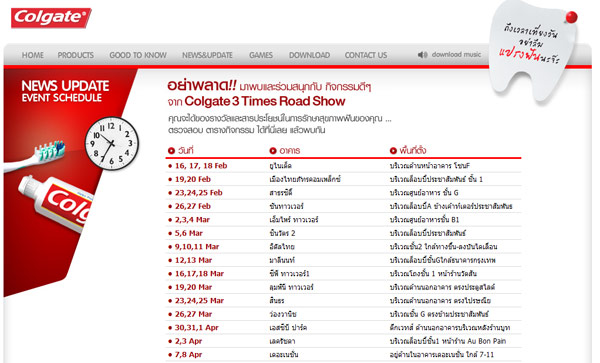The width and height of the screenshot is (600, 363).
Task: Click the analog clock graphic
Action: [111, 143]
